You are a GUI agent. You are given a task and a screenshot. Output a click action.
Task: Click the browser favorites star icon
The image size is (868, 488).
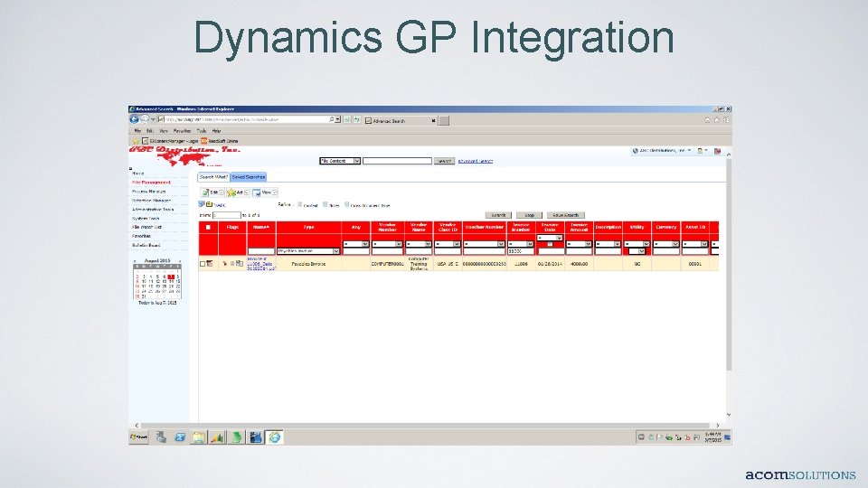pyautogui.click(x=716, y=119)
